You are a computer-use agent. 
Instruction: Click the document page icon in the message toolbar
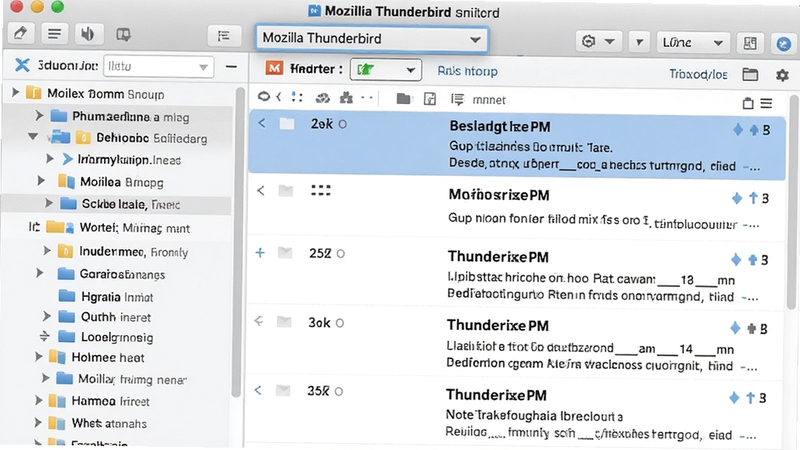pos(430,98)
